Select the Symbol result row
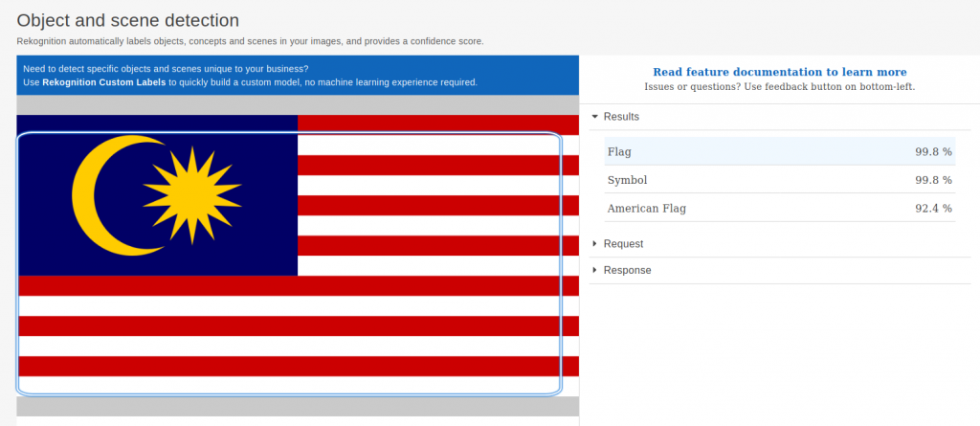 tap(779, 180)
